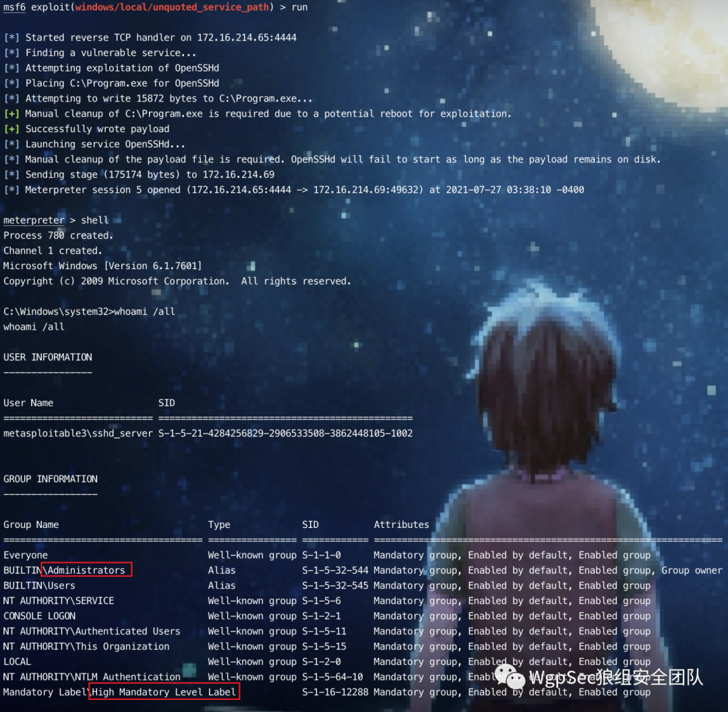Click BUILTIN\Administrators group name
The width and height of the screenshot is (728, 712).
coord(64,571)
